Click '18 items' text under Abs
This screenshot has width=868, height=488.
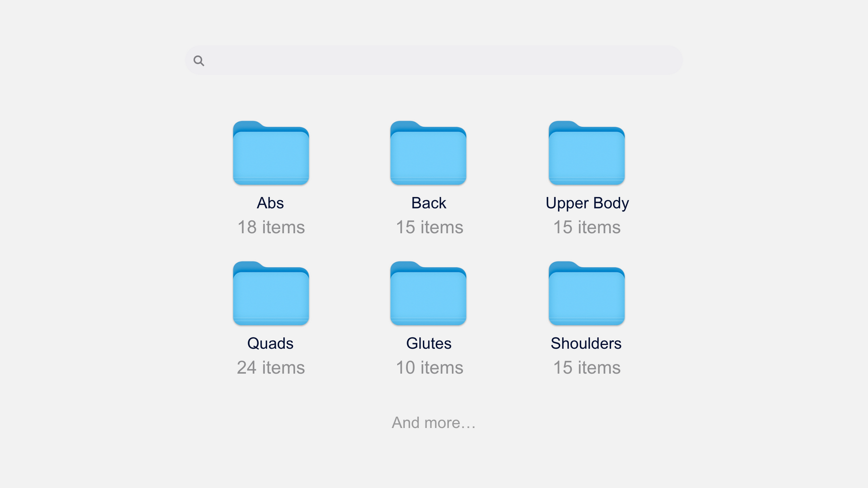click(271, 227)
